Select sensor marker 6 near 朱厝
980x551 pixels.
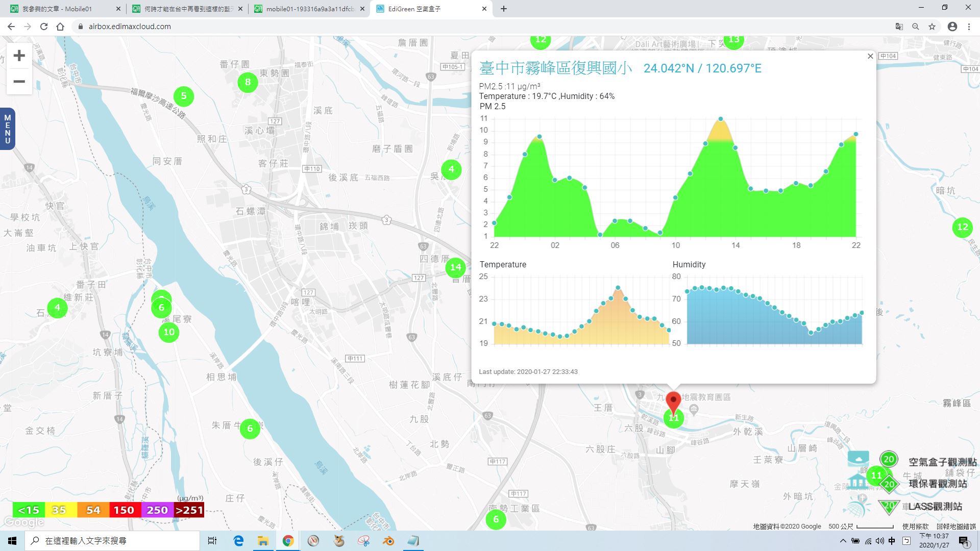coord(250,429)
